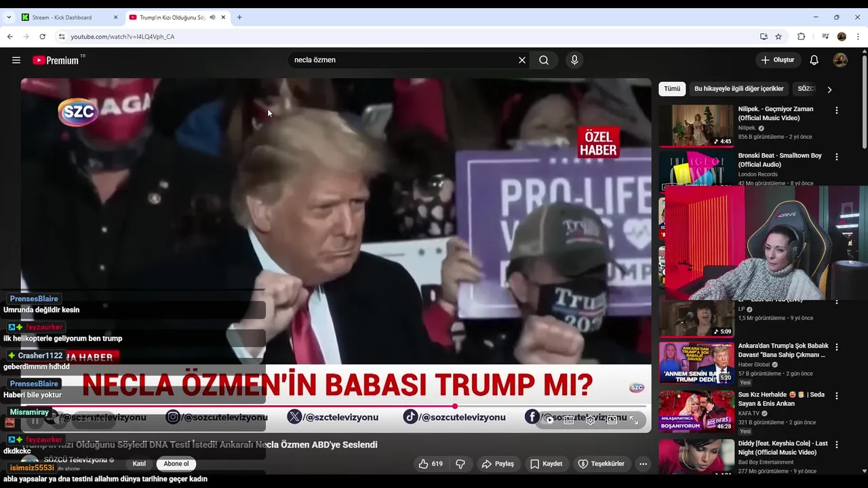
Task: View site information icon in address bar
Action: pos(62,37)
